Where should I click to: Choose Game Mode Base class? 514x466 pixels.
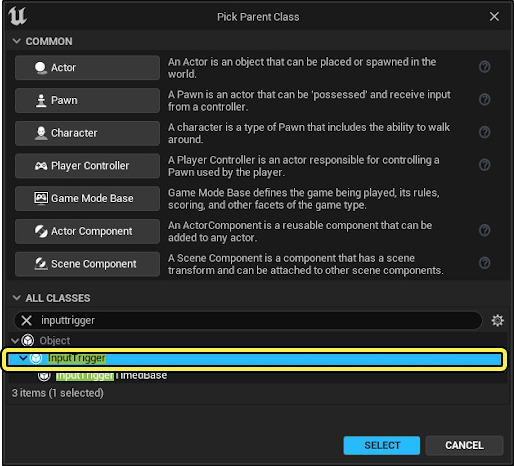click(x=87, y=198)
